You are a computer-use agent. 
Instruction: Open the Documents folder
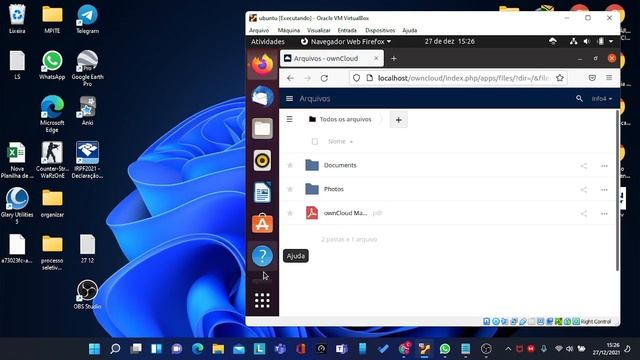tap(340, 165)
